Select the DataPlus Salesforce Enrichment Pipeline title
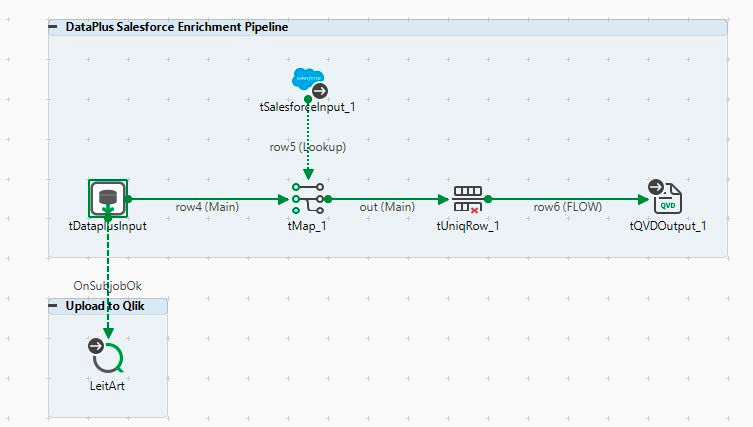 click(x=177, y=27)
